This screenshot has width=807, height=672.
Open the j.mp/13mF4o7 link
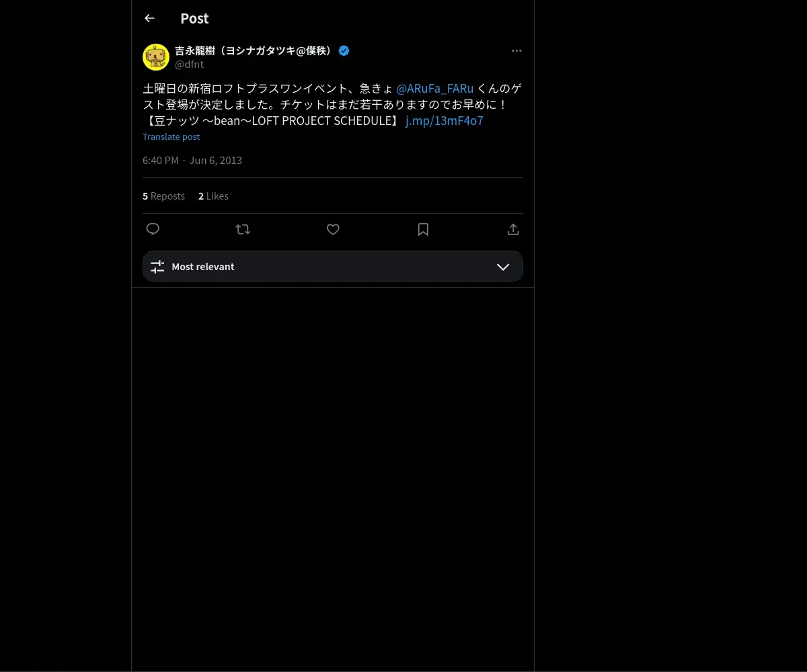(x=444, y=121)
